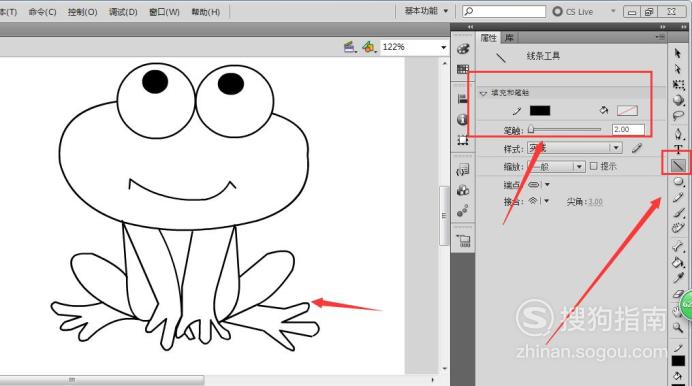692x386 pixels.
Task: Click the 笔触 stroke width slider handle
Action: coord(531,129)
